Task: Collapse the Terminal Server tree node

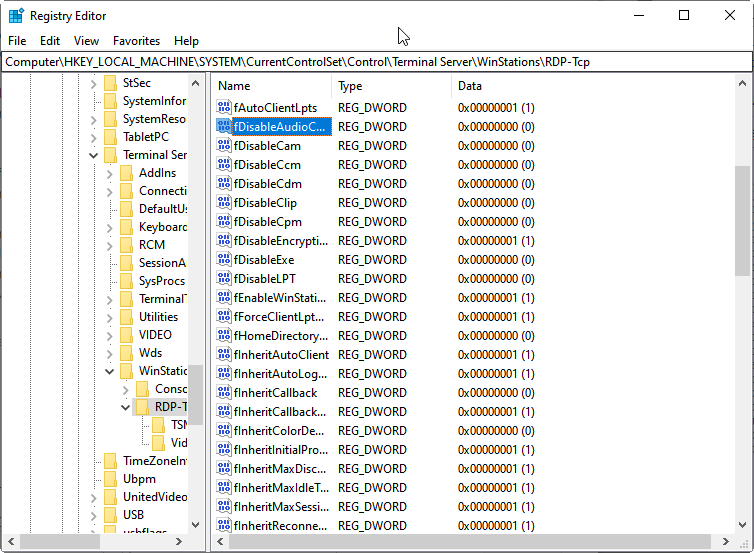Action: (x=93, y=155)
